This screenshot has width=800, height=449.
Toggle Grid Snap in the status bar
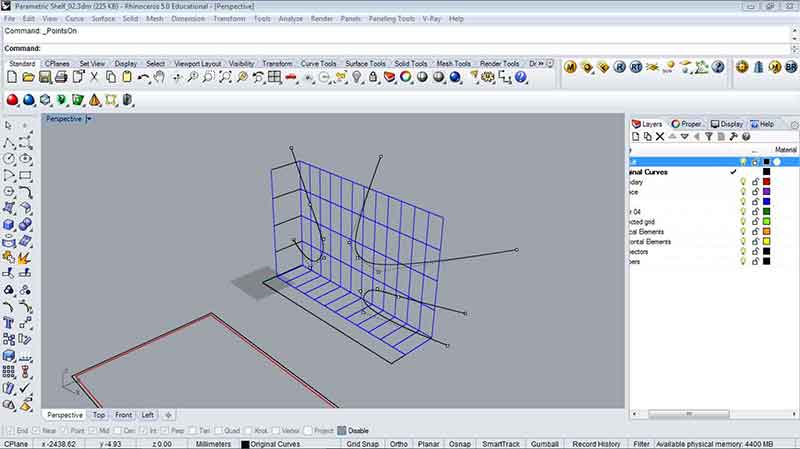[x=362, y=444]
